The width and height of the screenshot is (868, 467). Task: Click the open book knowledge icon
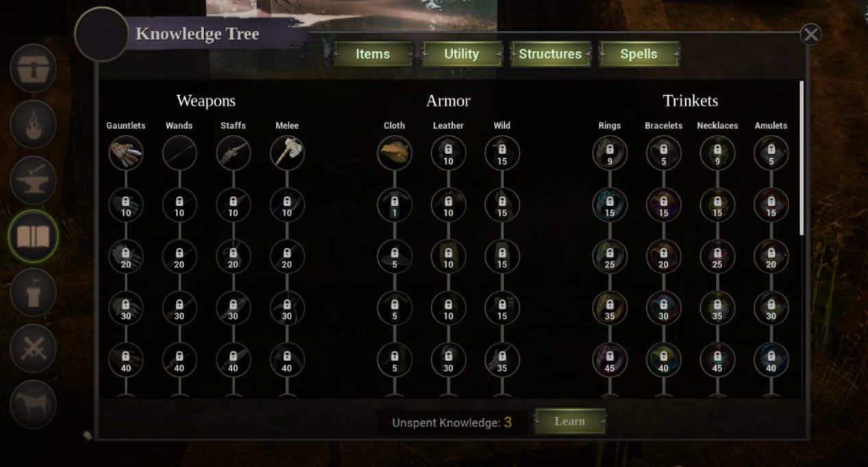coord(33,237)
